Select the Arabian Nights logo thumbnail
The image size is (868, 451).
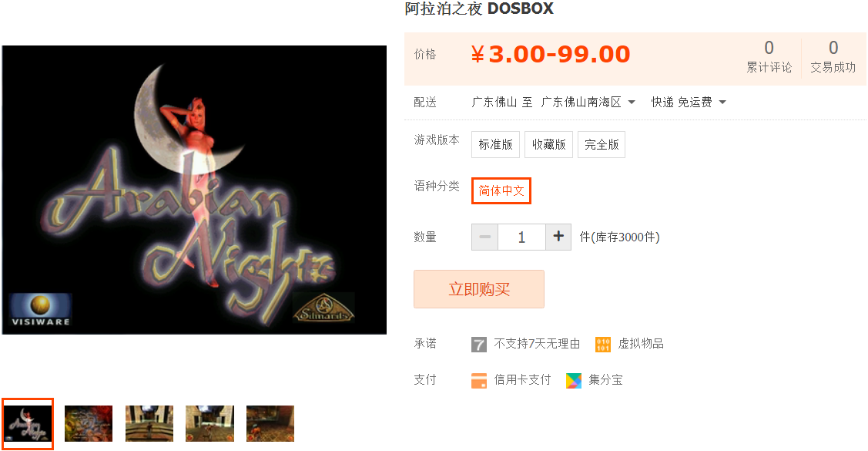pyautogui.click(x=28, y=424)
